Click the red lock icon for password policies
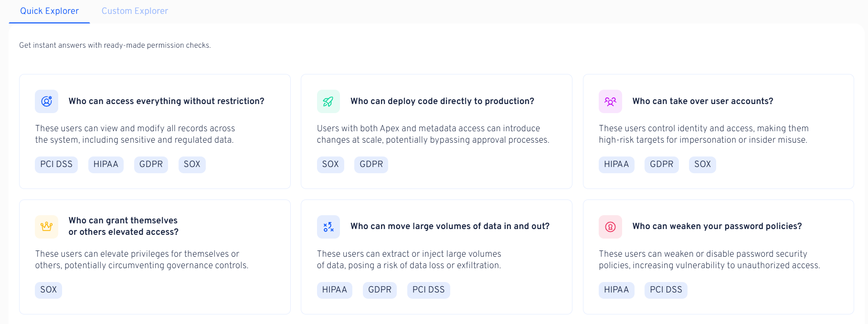 point(610,227)
